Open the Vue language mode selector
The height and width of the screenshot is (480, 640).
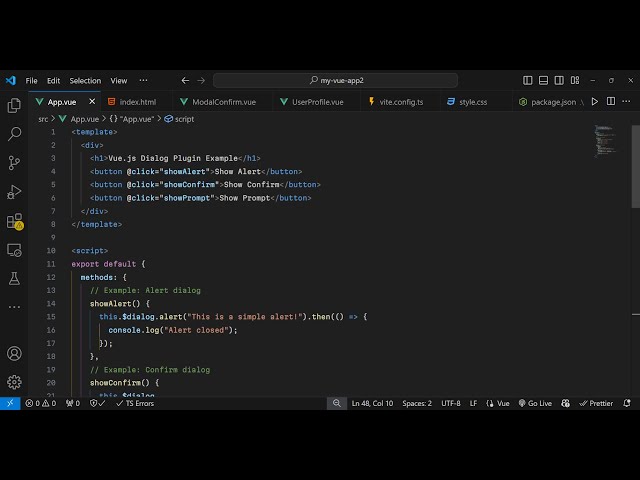pyautogui.click(x=498, y=403)
